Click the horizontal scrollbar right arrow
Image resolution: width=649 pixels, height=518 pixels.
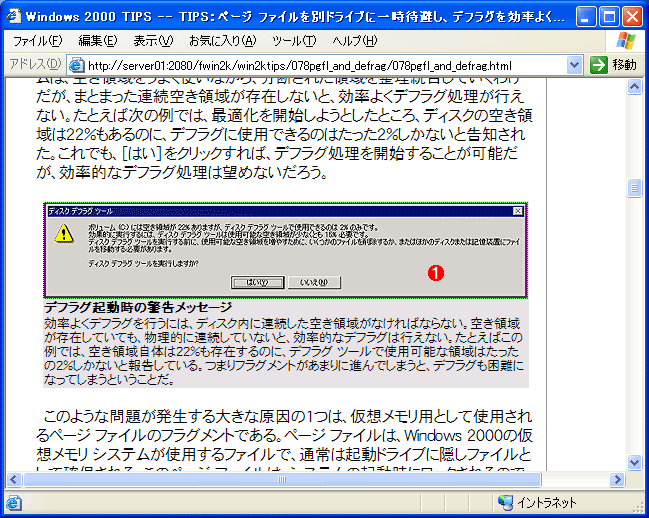(x=617, y=480)
